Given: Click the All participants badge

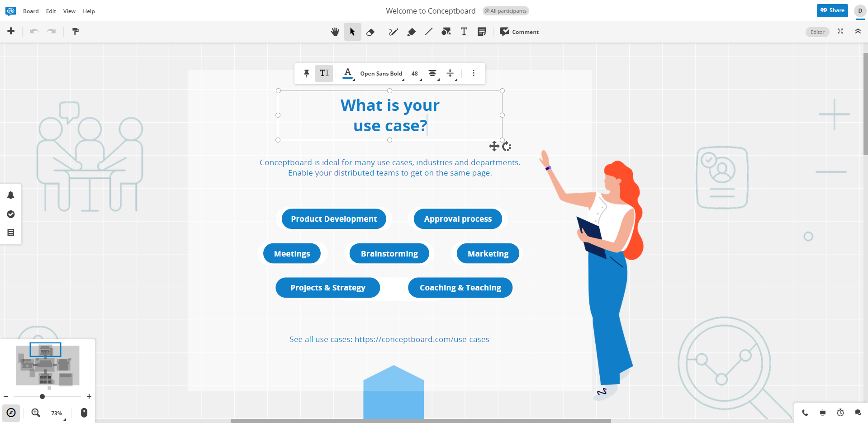Looking at the screenshot, I should pyautogui.click(x=506, y=11).
